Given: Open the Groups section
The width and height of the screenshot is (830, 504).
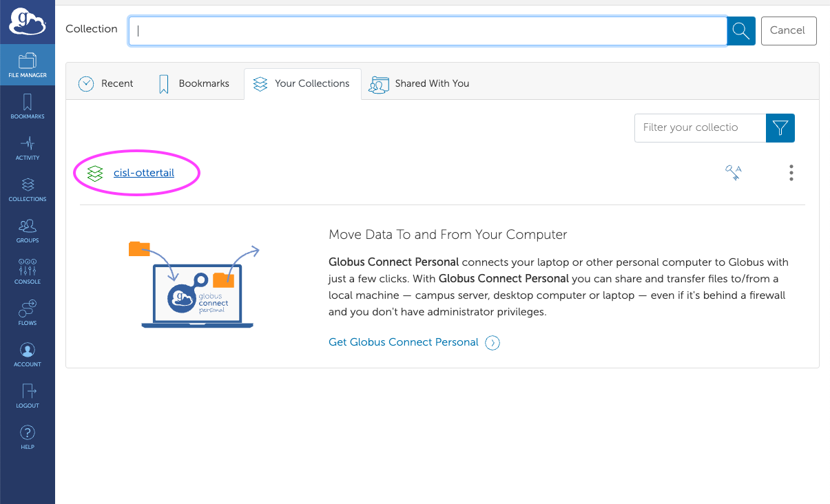Looking at the screenshot, I should [28, 230].
